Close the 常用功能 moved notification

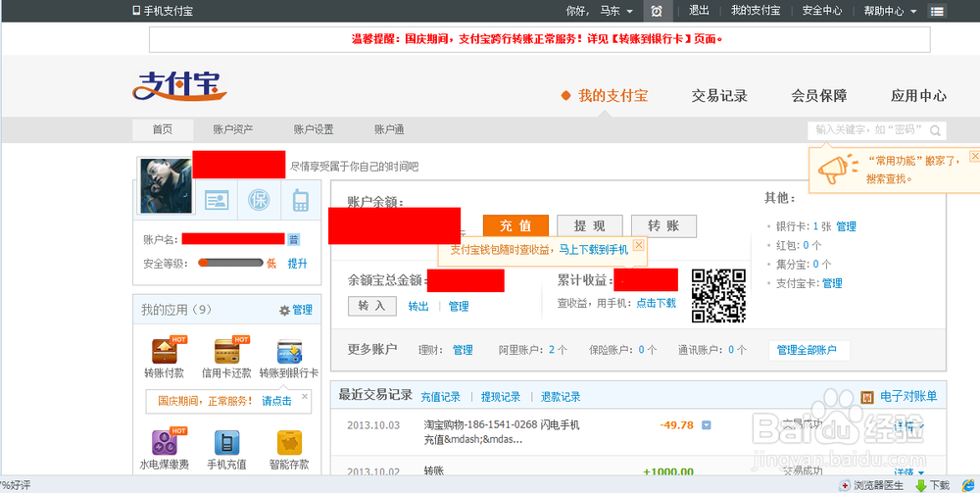[x=974, y=156]
